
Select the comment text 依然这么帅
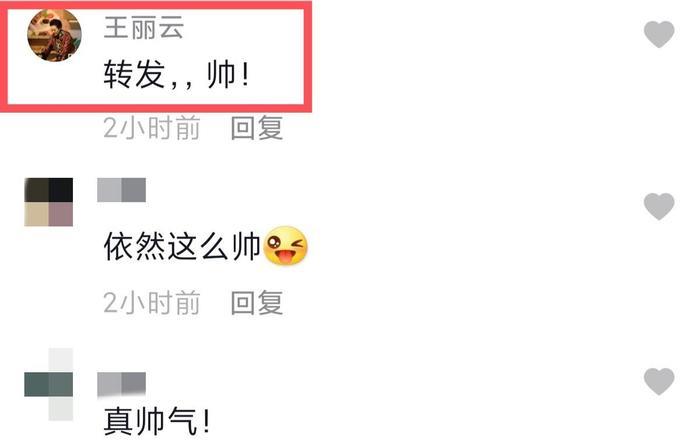click(x=182, y=246)
